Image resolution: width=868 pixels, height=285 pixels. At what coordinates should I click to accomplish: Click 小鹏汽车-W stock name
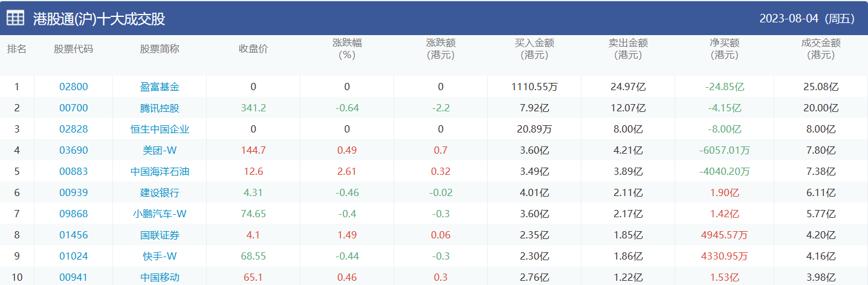tap(160, 214)
